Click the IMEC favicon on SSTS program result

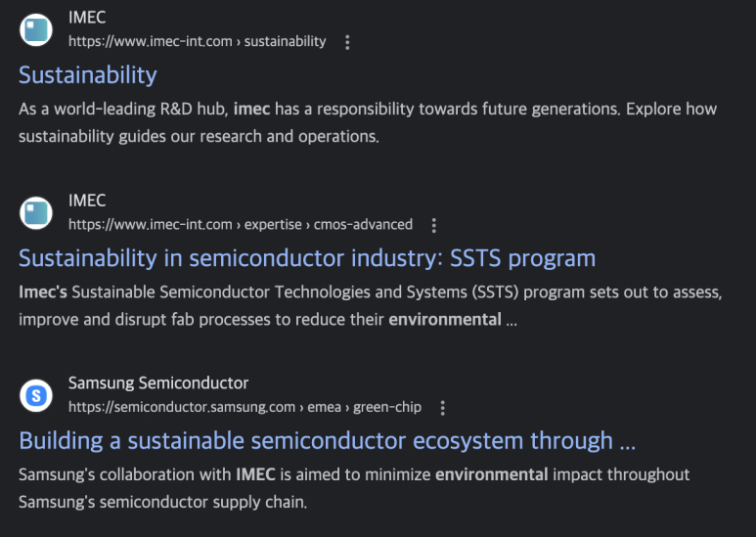point(36,213)
